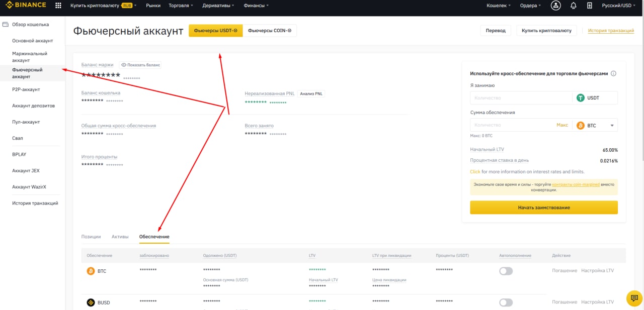Click Погашение for the BTC row

[x=565, y=271]
